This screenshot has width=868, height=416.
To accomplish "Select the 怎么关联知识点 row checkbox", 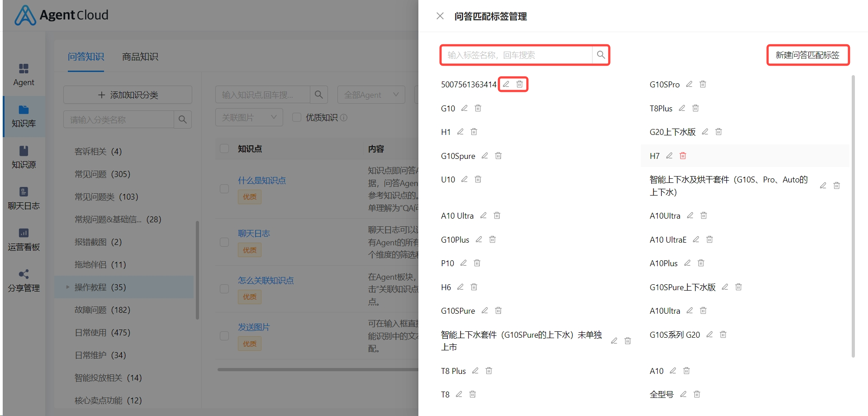I will point(224,289).
